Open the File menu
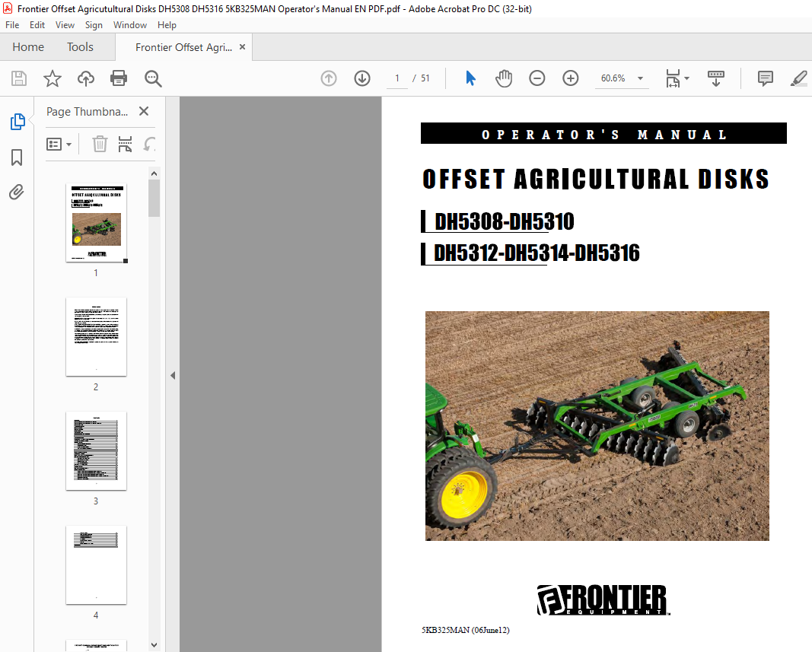The height and width of the screenshot is (652, 812). pyautogui.click(x=12, y=25)
